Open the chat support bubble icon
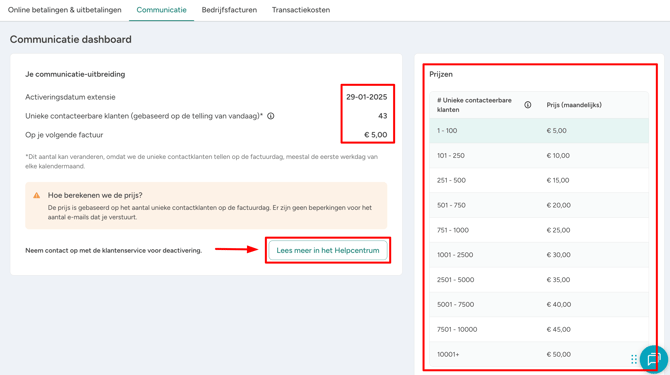The width and height of the screenshot is (670, 375). 654,359
